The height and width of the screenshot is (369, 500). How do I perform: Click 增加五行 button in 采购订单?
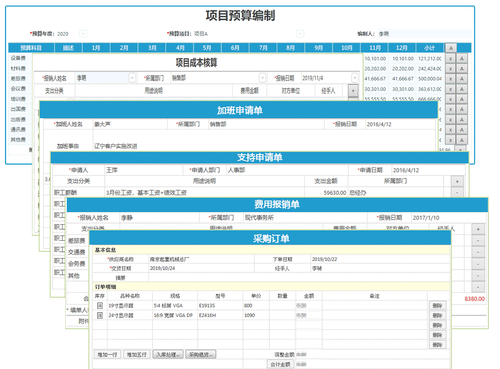pyautogui.click(x=137, y=355)
